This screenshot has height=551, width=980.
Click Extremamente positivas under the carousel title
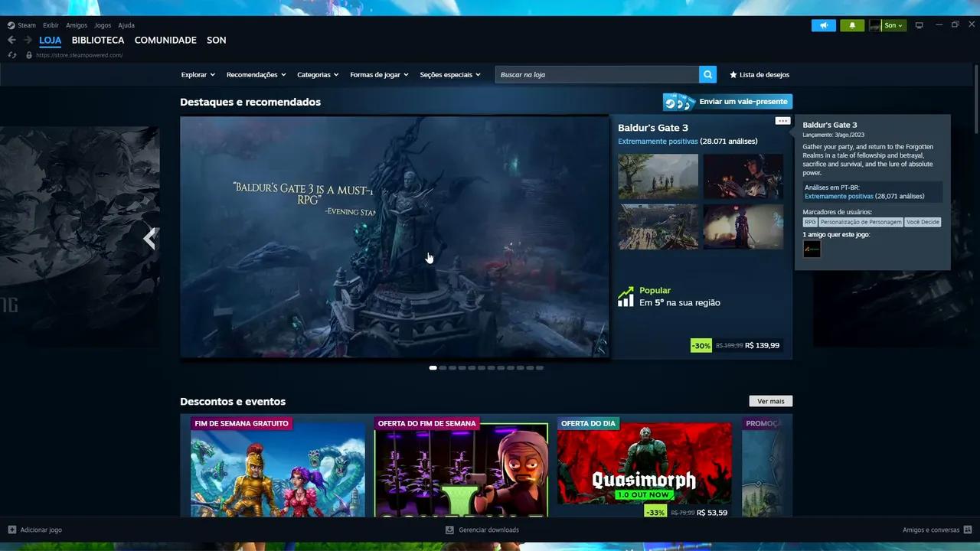pyautogui.click(x=658, y=142)
